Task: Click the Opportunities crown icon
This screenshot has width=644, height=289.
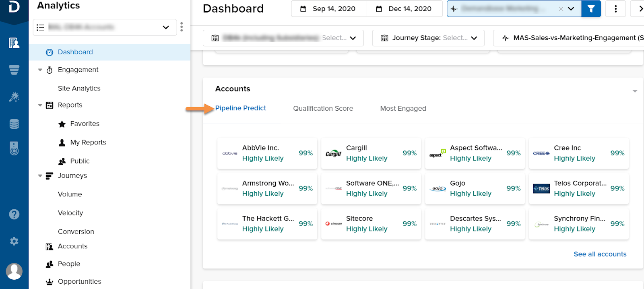Action: (50, 282)
